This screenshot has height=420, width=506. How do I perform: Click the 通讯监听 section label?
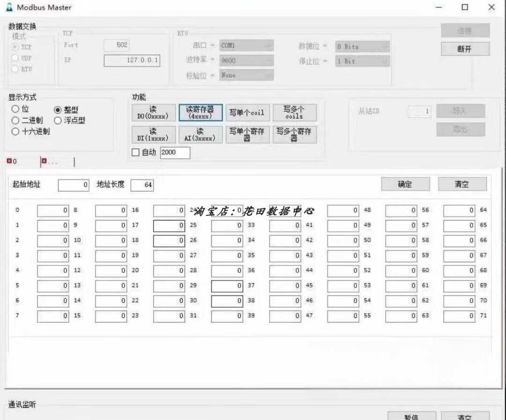point(22,405)
